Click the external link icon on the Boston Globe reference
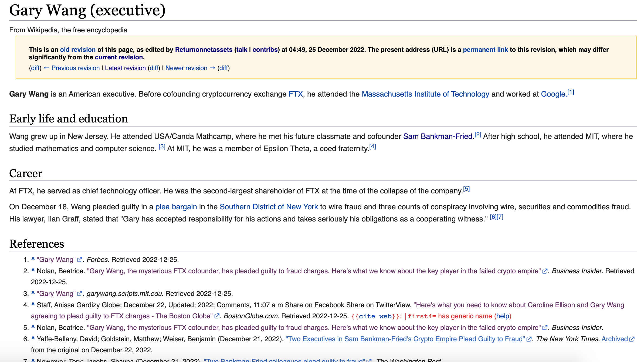This screenshot has width=644, height=362. pyautogui.click(x=217, y=316)
